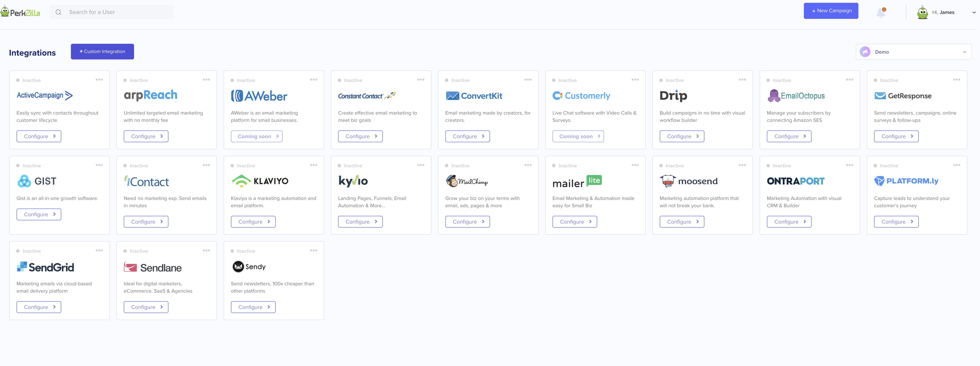The width and height of the screenshot is (980, 366).
Task: Open the three-dot menu on ActiveCampaign card
Action: tap(99, 80)
